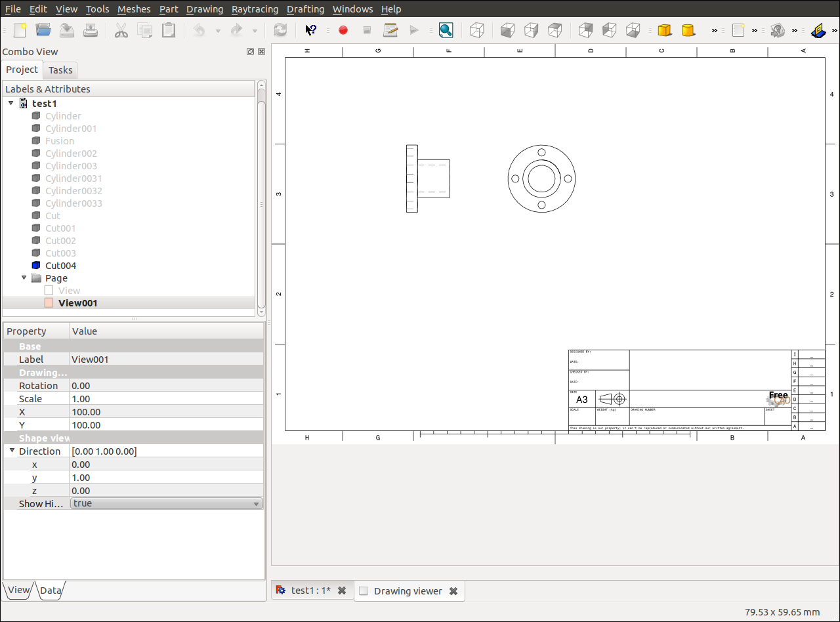Viewport: 840px width, 622px height.
Task: Click the Label value View001
Action: click(x=167, y=360)
